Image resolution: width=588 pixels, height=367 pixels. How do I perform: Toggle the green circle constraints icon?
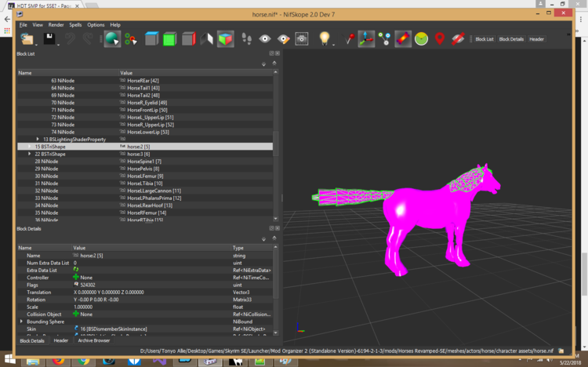point(421,38)
